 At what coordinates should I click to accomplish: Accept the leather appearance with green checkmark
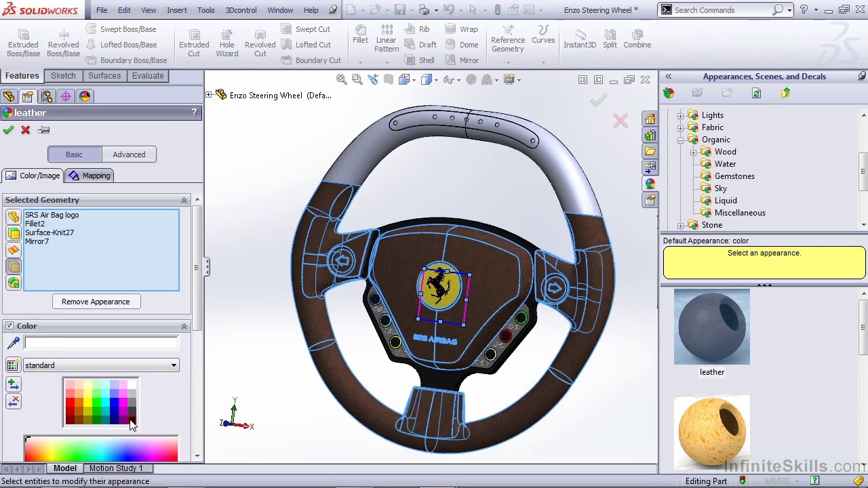8,130
